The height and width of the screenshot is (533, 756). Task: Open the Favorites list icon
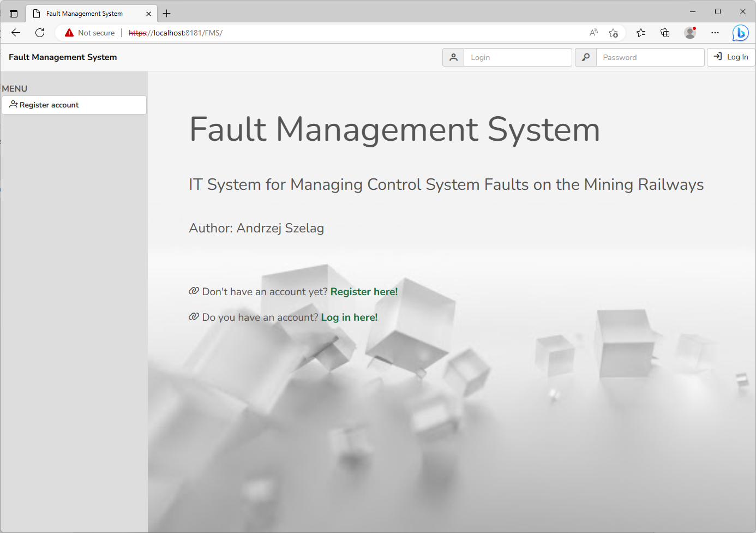[x=641, y=33]
